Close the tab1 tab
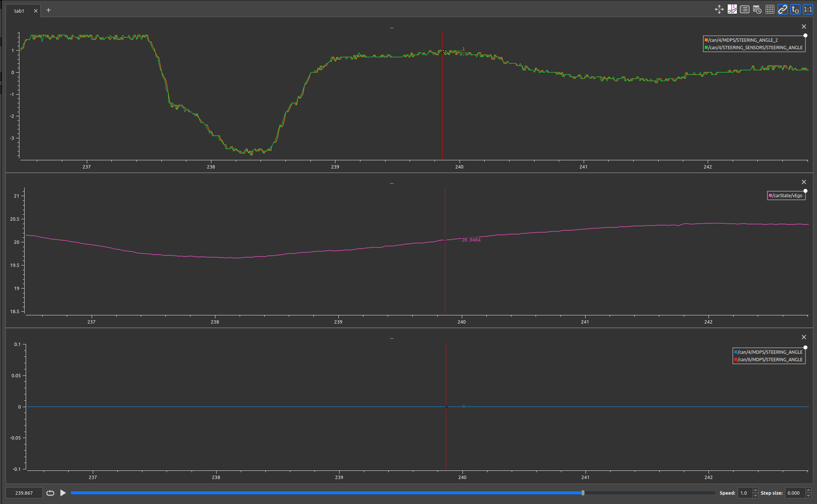This screenshot has width=817, height=504. (x=36, y=11)
